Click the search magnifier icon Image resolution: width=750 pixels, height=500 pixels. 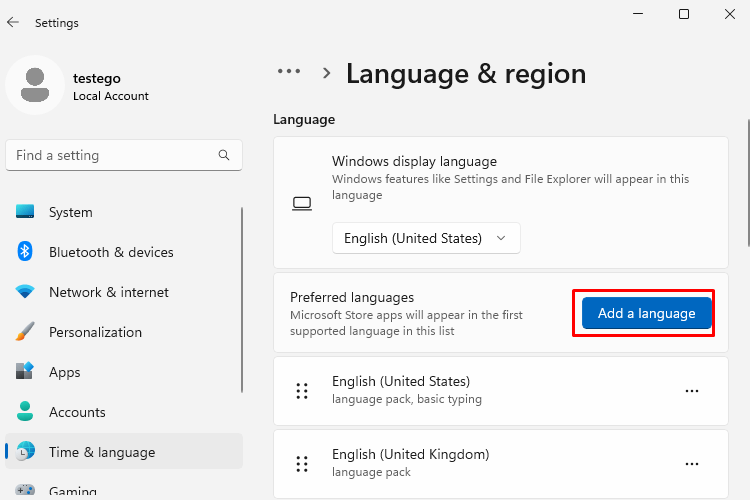[224, 155]
